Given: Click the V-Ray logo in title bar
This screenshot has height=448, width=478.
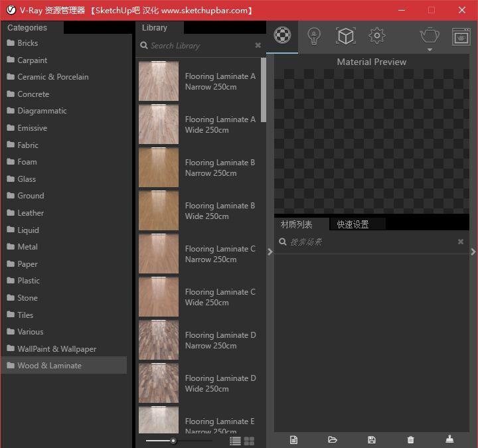Looking at the screenshot, I should (x=11, y=10).
